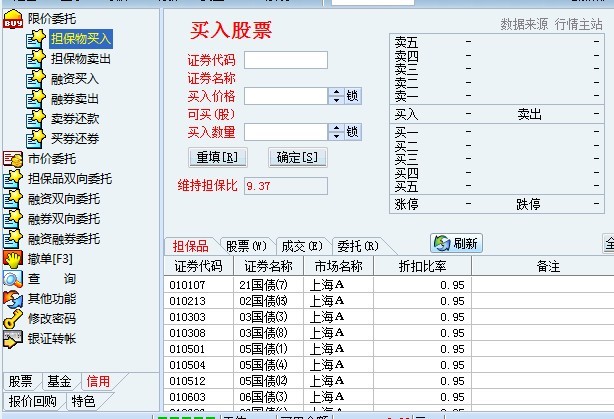This screenshot has width=614, height=419.
Task: Toggle the 买入数量 lock (锁)
Action: point(353,132)
